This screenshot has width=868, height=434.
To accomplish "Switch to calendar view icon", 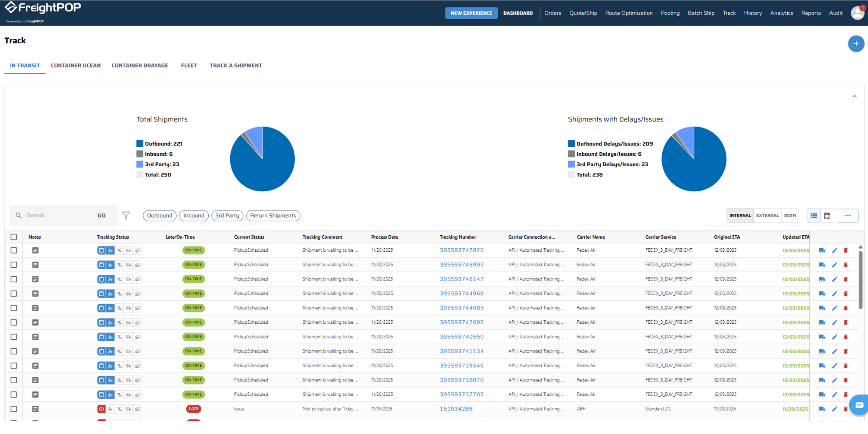I will (x=827, y=216).
